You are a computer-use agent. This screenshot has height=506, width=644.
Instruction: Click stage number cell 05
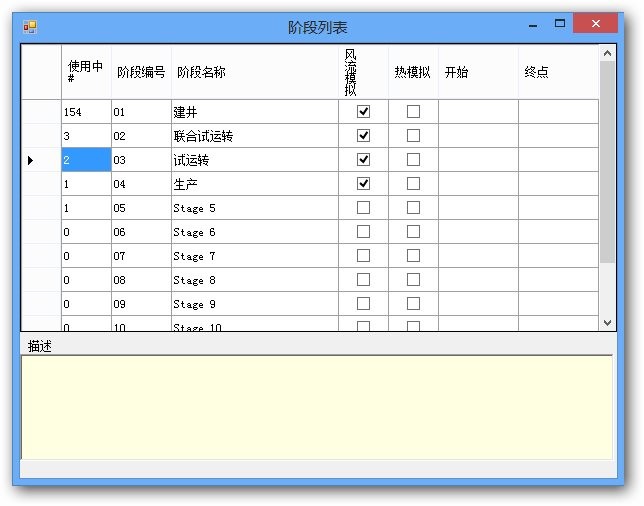click(141, 208)
